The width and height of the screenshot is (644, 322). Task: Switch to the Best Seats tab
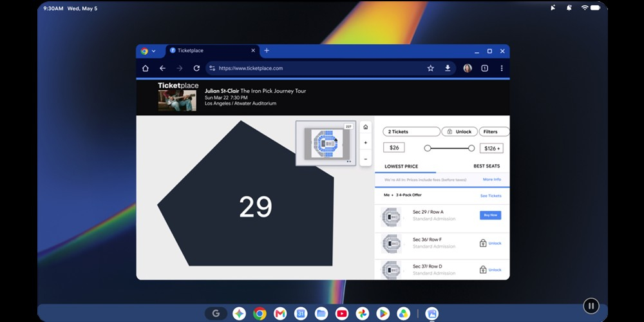pos(487,166)
